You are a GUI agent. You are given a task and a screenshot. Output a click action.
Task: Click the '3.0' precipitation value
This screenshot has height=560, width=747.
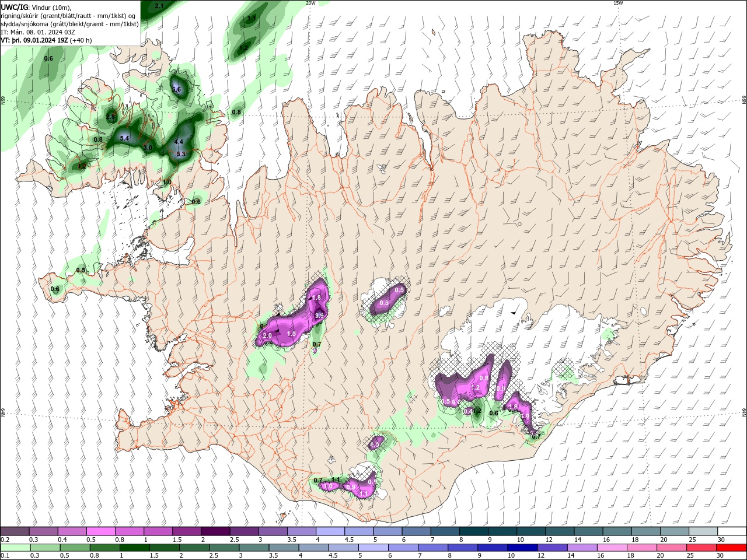pos(148,148)
